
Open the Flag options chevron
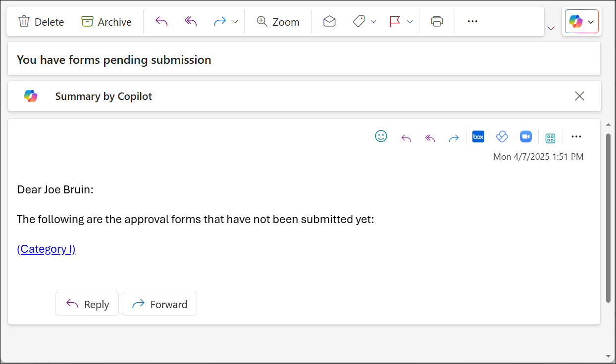coord(410,21)
